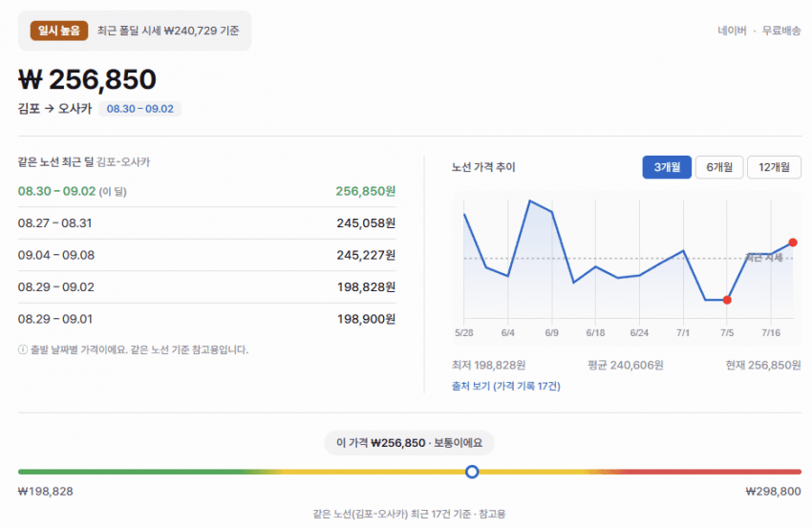The image size is (812, 528).
Task: Click the highlighted 08.30 - 09.02 deal row
Action: click(x=206, y=191)
